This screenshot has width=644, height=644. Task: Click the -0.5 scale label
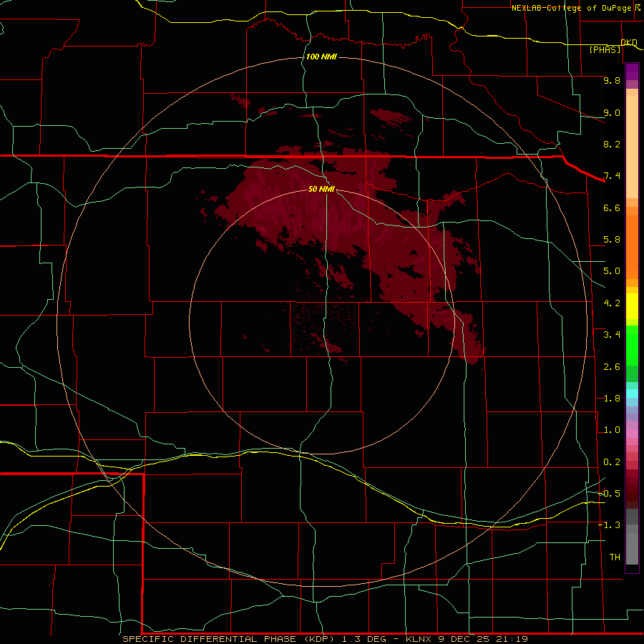click(609, 494)
